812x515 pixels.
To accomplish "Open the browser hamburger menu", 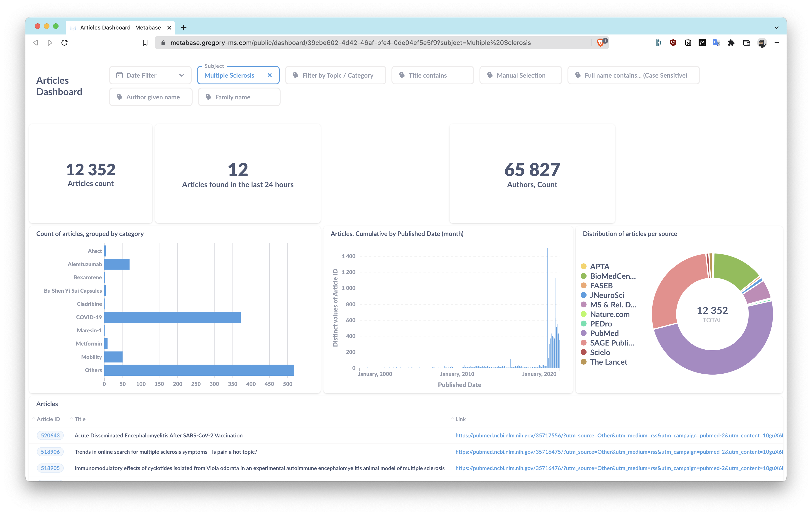I will pyautogui.click(x=777, y=42).
